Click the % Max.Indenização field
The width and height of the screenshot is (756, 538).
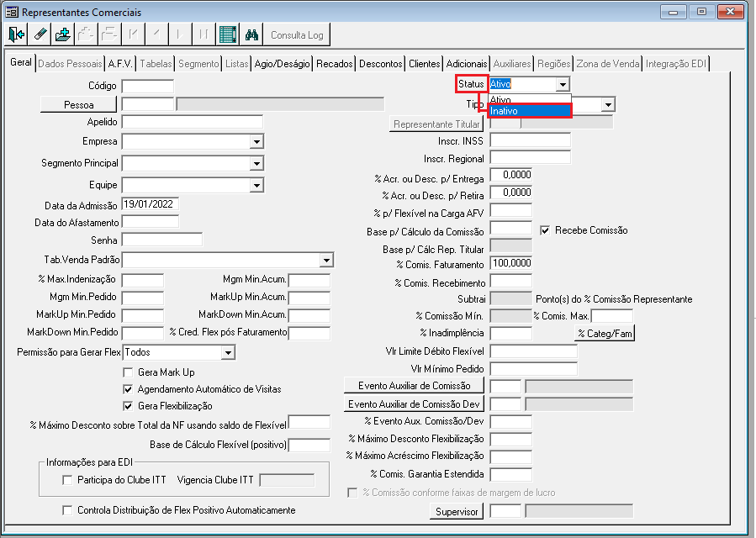(x=143, y=280)
